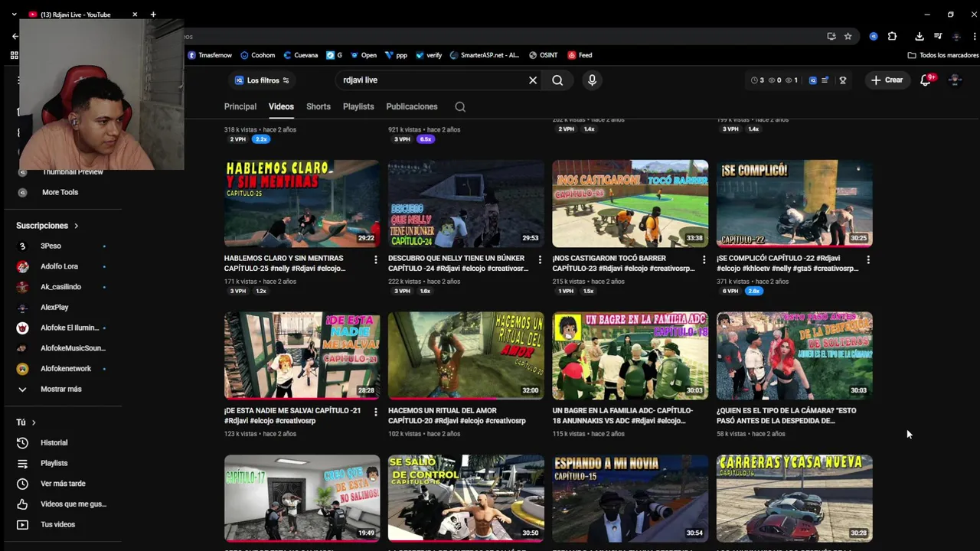Viewport: 980px width, 551px height.
Task: Bookmark this page with the star
Action: [848, 36]
